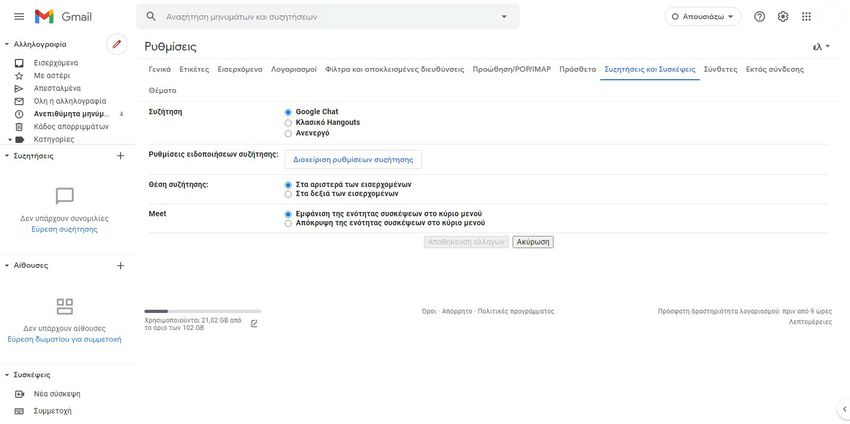Click Εύρεση δωματίου για συμμετοχή link

[65, 339]
